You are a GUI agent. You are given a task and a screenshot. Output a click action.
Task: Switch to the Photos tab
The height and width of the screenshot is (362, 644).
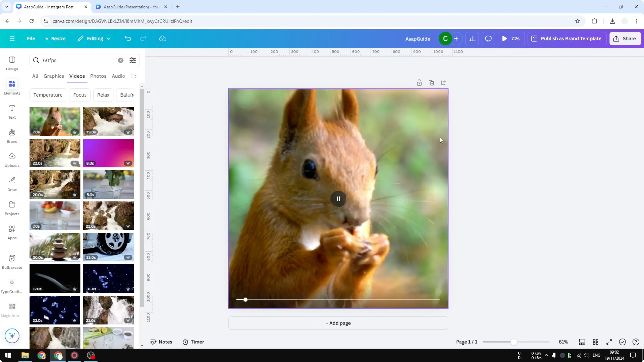98,76
